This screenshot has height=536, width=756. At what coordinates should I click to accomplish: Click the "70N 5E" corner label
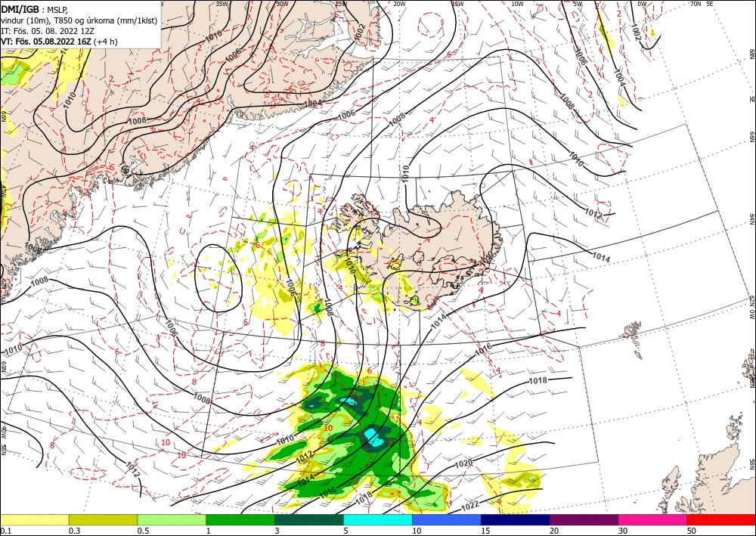click(702, 4)
